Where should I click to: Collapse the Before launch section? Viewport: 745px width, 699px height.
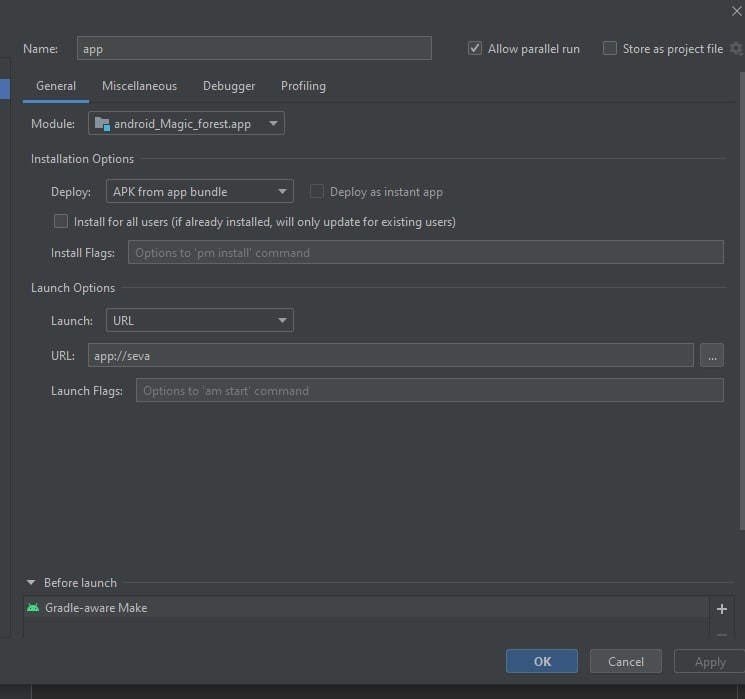(31, 583)
